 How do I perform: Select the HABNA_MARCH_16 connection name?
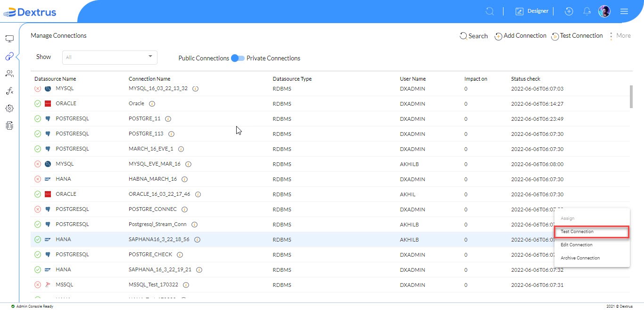tap(153, 179)
